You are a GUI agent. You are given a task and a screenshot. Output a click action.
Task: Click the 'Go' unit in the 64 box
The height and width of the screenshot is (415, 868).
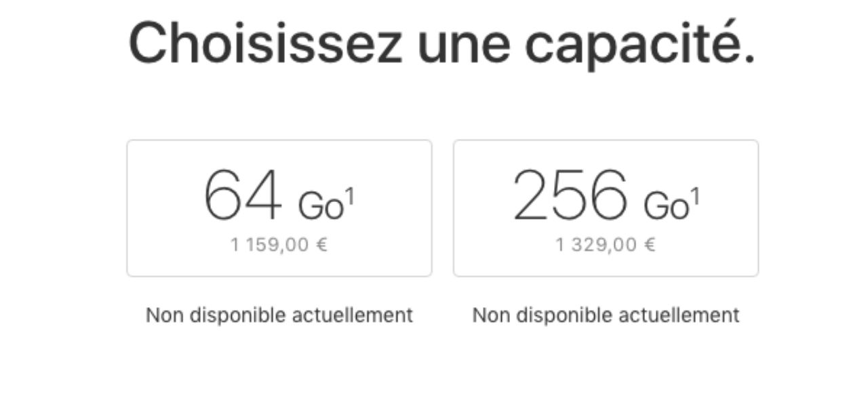320,206
